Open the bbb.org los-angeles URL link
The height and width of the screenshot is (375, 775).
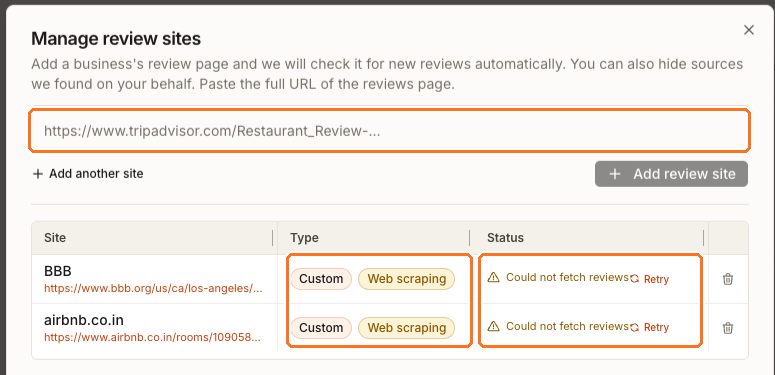coord(153,288)
